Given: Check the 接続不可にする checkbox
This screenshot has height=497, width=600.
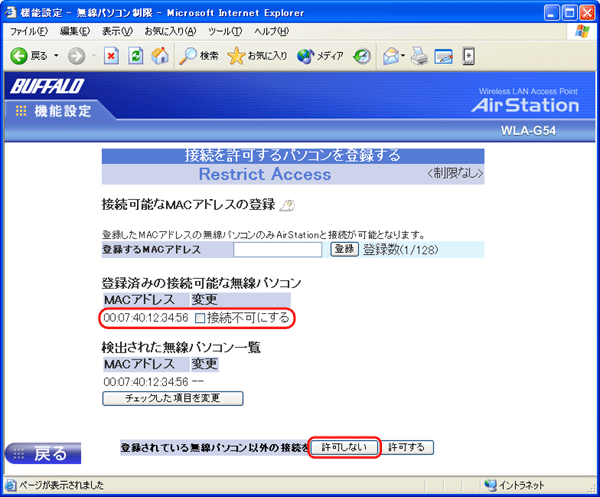Looking at the screenshot, I should [200, 318].
